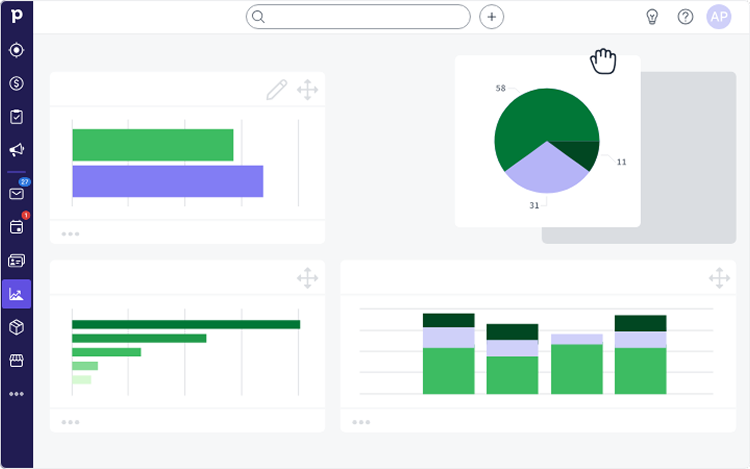The height and width of the screenshot is (469, 750).
Task: Open the Marketplace storefront icon
Action: [16, 360]
